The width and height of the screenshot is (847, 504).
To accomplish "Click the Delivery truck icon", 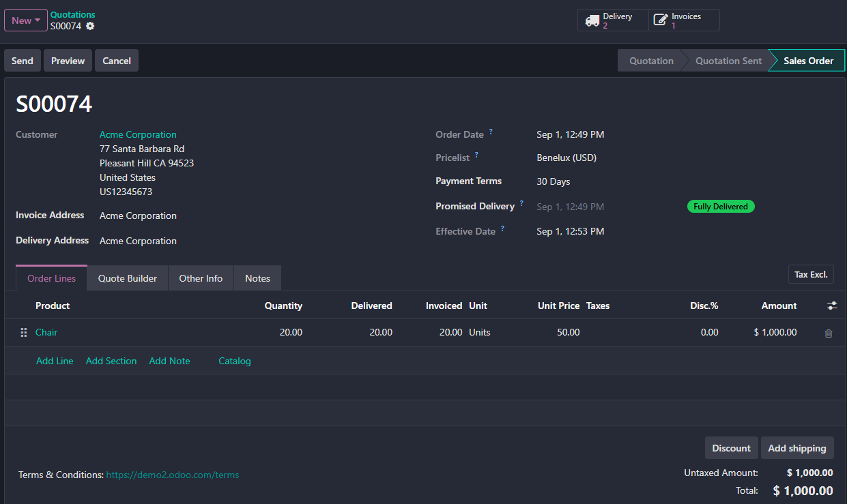I will click(x=592, y=20).
